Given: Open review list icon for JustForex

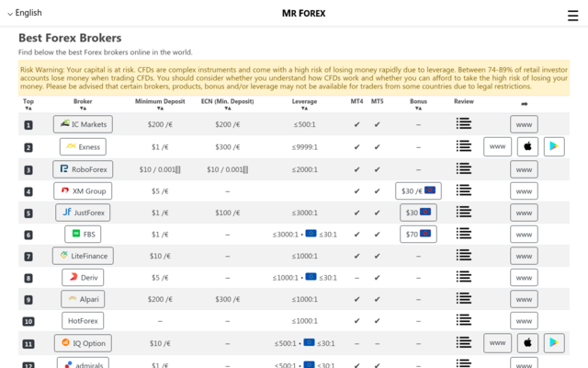Looking at the screenshot, I should (464, 213).
